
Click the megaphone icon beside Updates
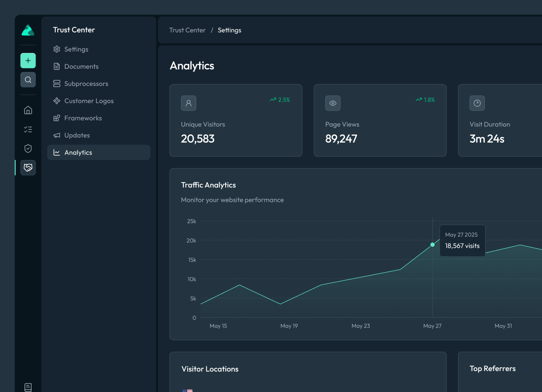(x=57, y=135)
